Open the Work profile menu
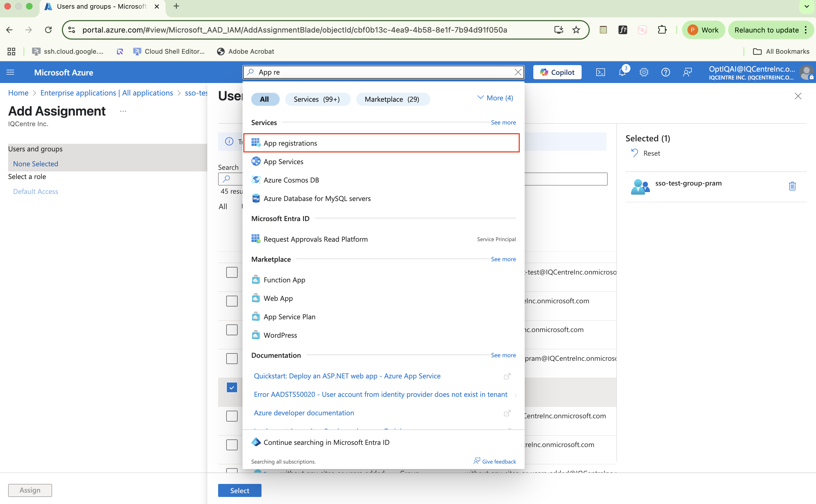Image resolution: width=816 pixels, height=504 pixels. [703, 30]
